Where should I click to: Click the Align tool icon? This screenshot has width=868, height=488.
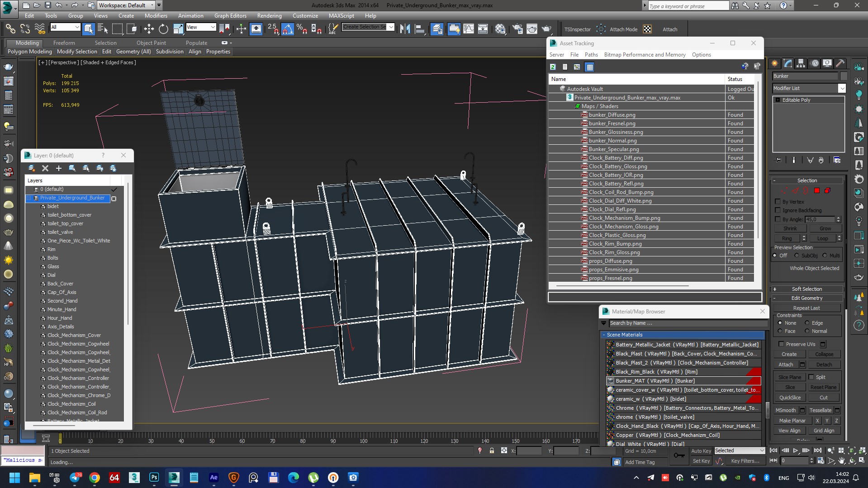pyautogui.click(x=420, y=29)
